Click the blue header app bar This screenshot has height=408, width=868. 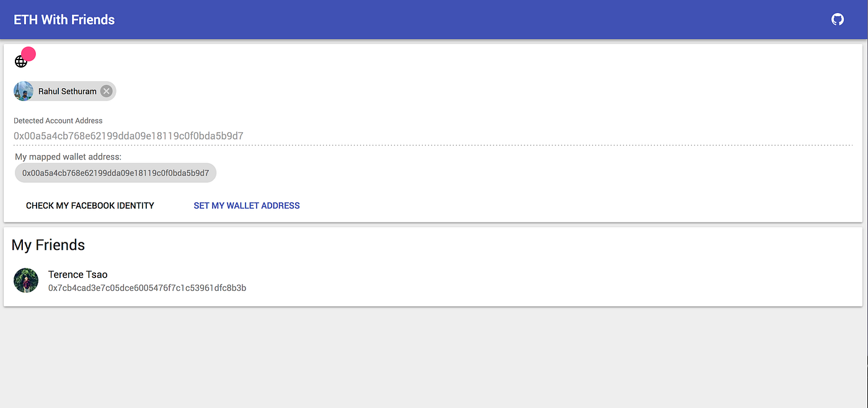coord(434,19)
